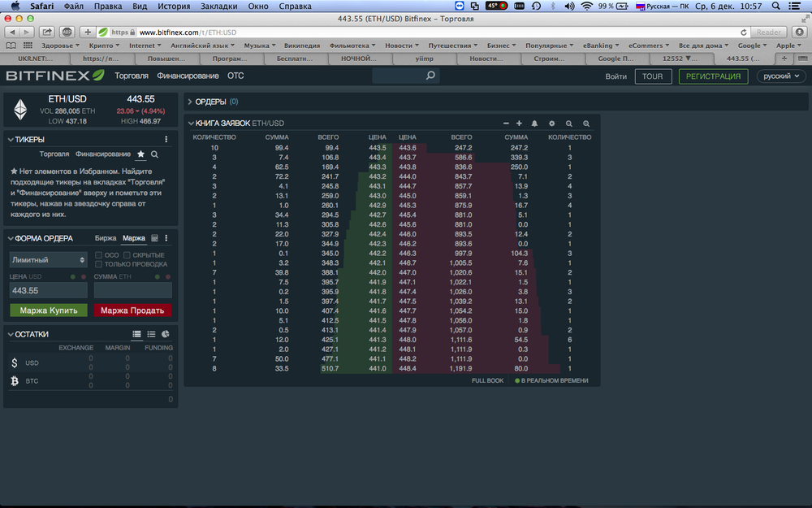Click the Bitfinex logo
This screenshot has width=812, height=508.
click(x=55, y=76)
